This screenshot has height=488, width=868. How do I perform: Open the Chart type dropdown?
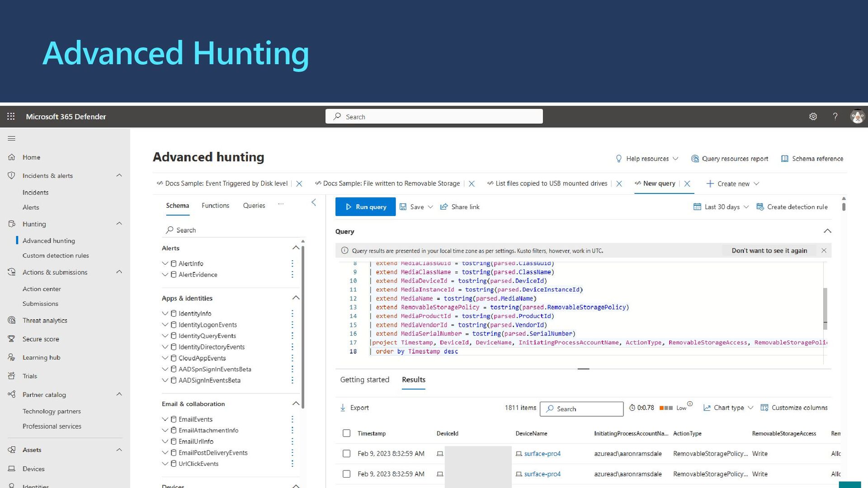coord(728,408)
